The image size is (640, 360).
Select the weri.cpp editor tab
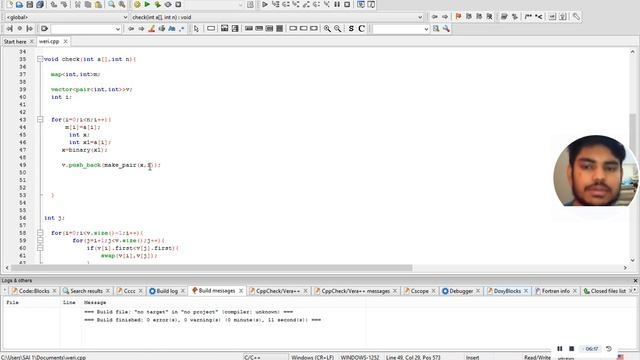coord(49,42)
